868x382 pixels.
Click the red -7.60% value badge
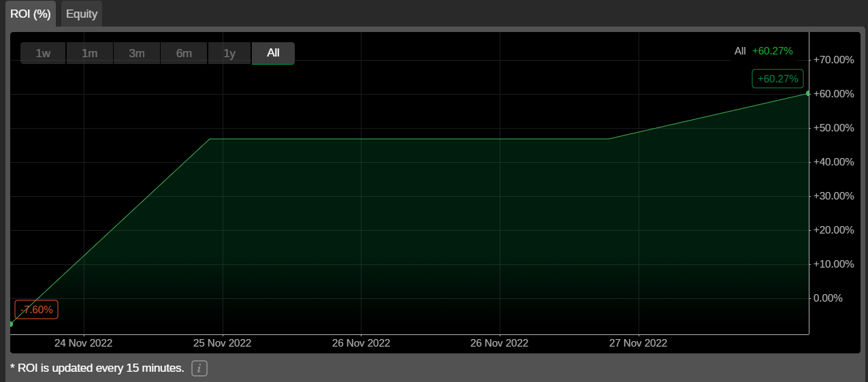pos(37,310)
